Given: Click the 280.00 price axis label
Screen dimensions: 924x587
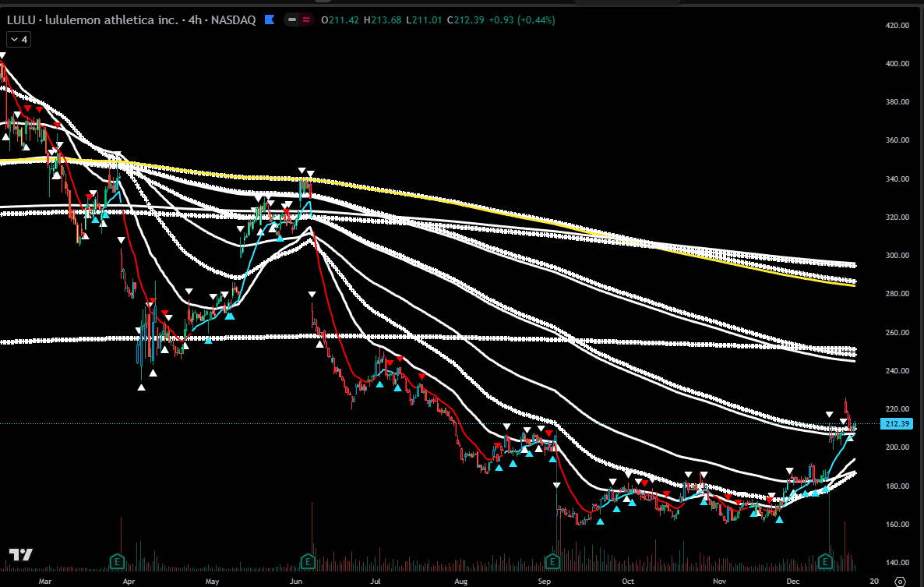Looking at the screenshot, I should 898,293.
